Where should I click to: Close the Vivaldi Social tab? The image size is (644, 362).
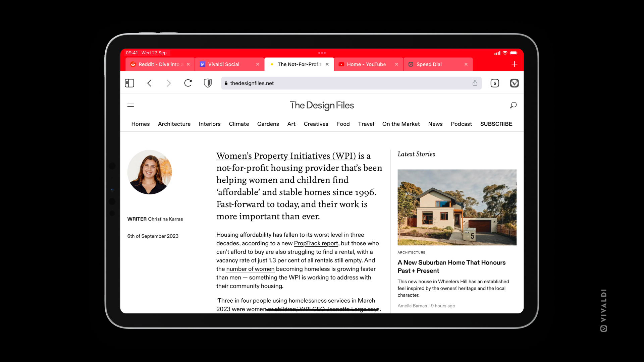257,64
